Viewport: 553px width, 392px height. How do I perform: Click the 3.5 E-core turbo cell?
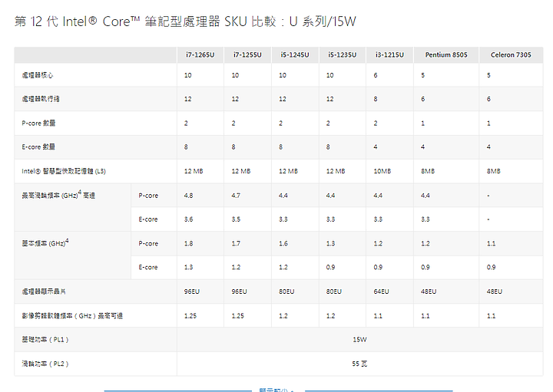pos(236,219)
